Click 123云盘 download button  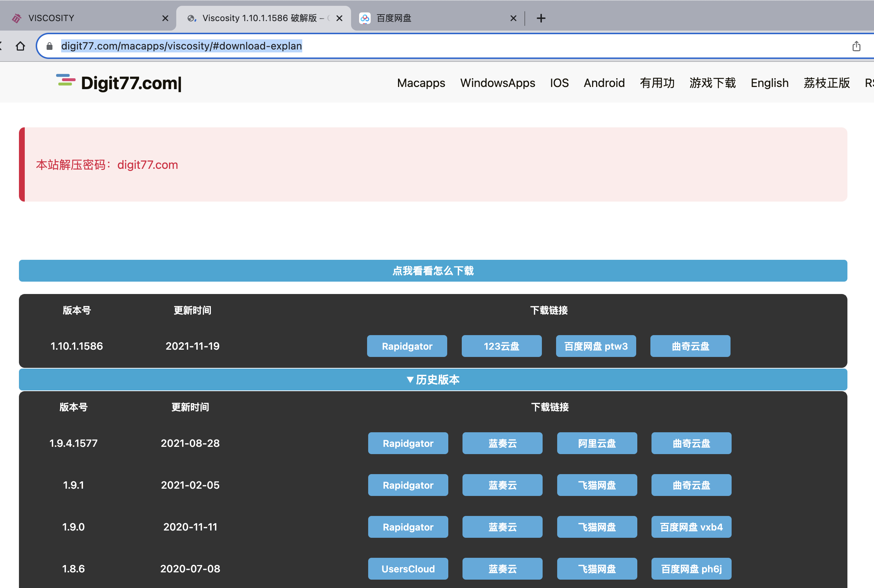(x=501, y=346)
